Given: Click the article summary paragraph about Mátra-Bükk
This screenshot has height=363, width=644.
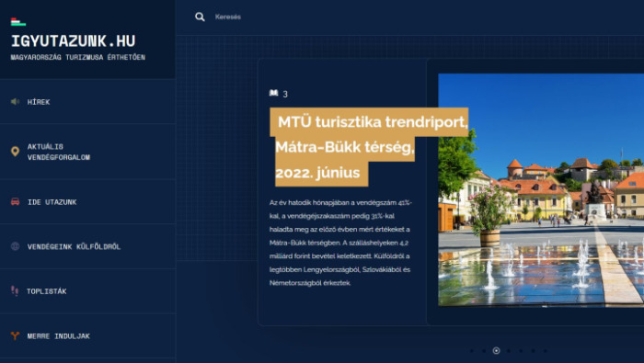Looking at the screenshot, I should coord(340,243).
